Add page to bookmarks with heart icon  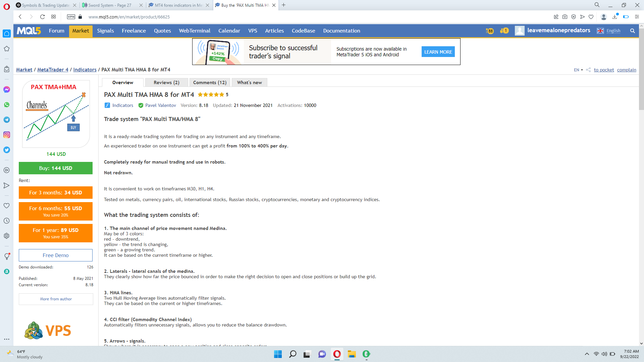coord(591,17)
